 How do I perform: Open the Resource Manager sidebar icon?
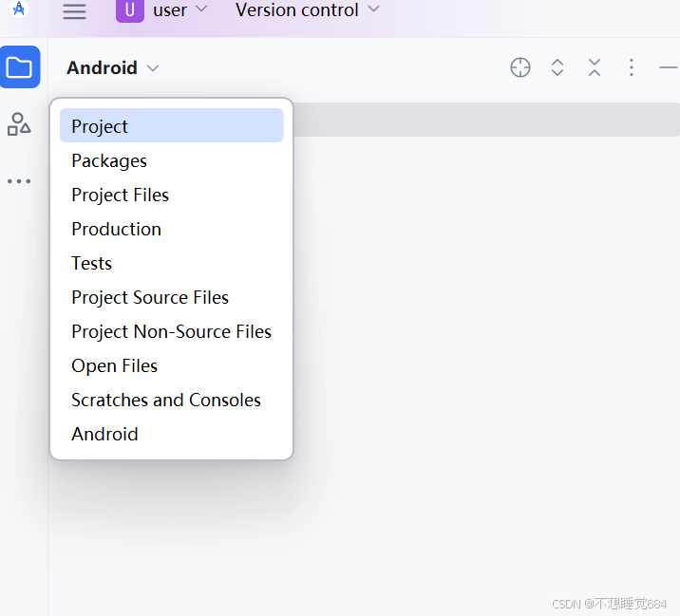coord(19,123)
